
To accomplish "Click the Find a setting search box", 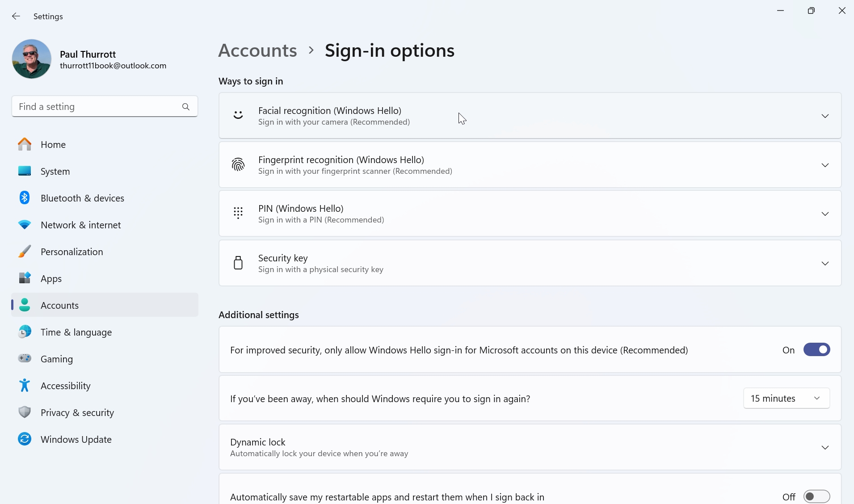I will 96,107.
